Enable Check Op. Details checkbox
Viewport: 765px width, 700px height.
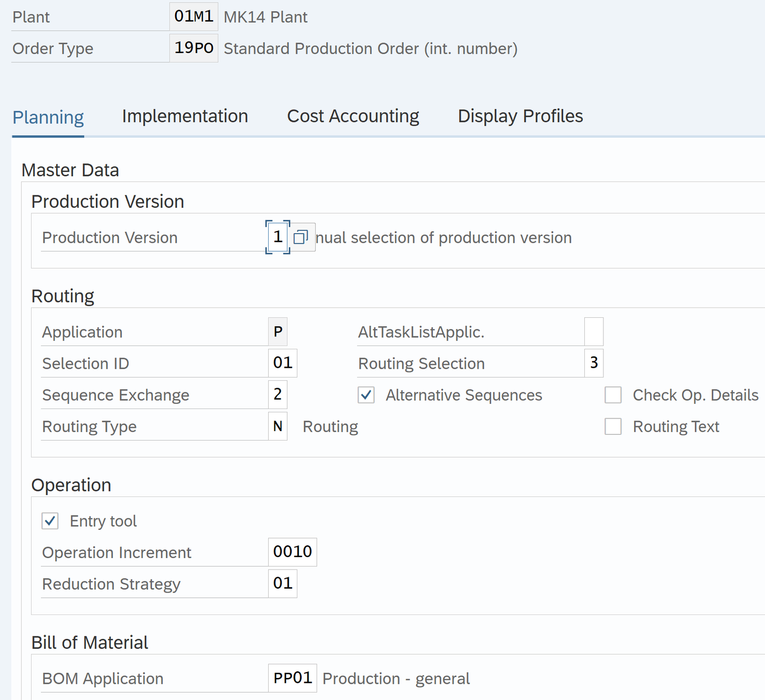[x=613, y=395]
